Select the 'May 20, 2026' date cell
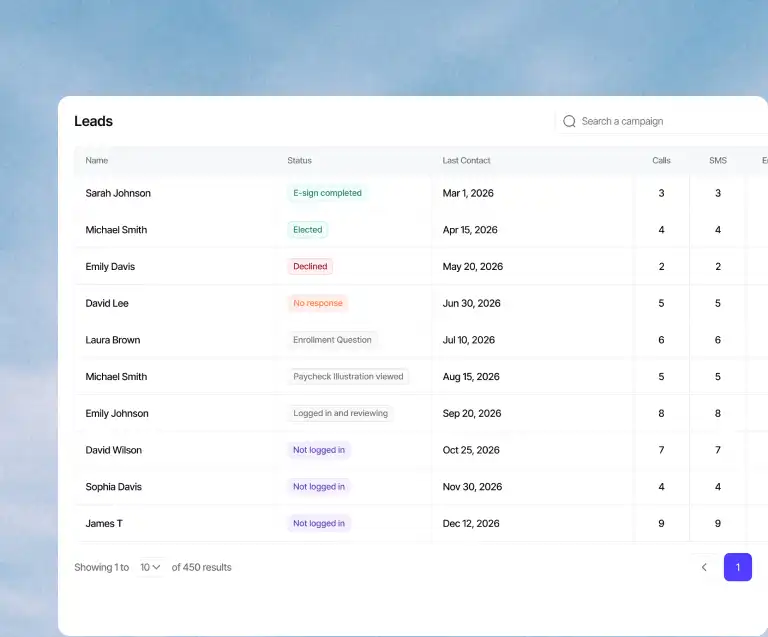 click(x=473, y=266)
